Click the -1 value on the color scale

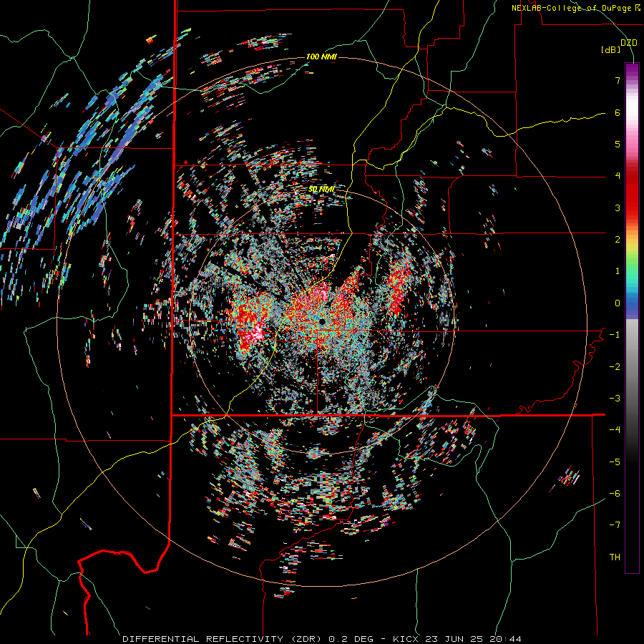(x=615, y=335)
